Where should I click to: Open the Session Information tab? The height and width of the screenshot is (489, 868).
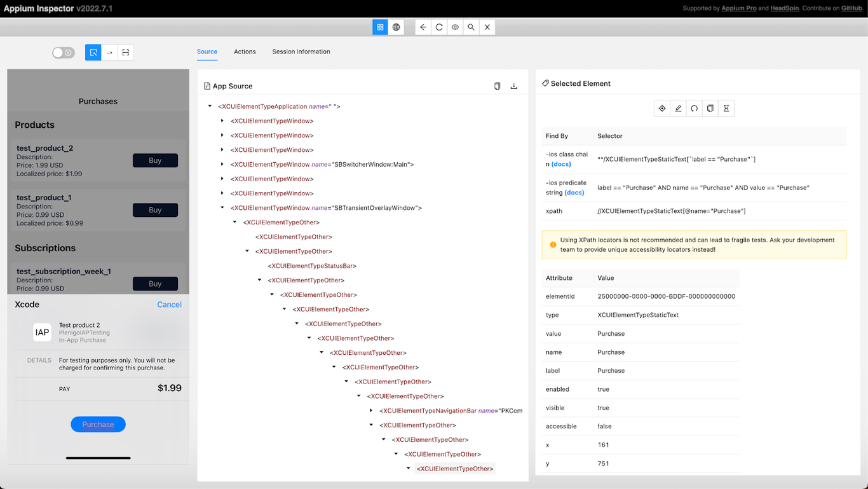(x=301, y=52)
